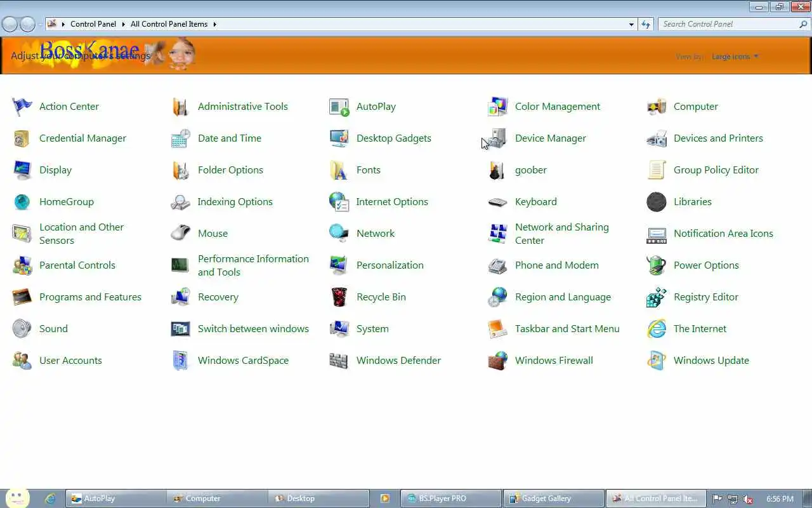Click the address bar refresh button
Screen dimensions: 812x508
[x=646, y=24]
